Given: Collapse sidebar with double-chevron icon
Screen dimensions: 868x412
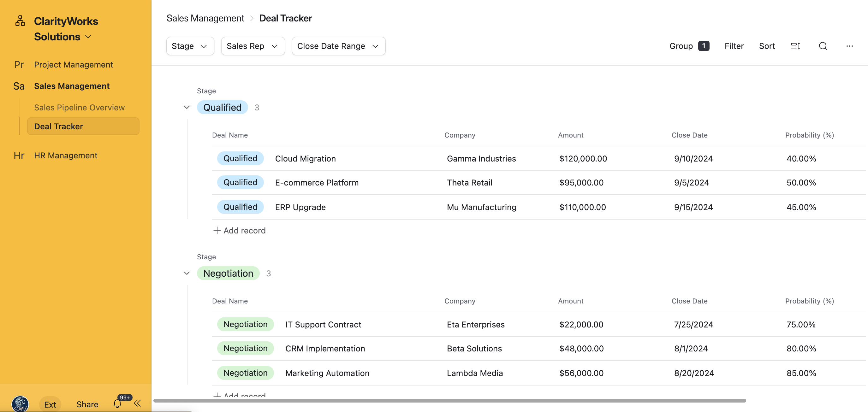Looking at the screenshot, I should click(138, 403).
